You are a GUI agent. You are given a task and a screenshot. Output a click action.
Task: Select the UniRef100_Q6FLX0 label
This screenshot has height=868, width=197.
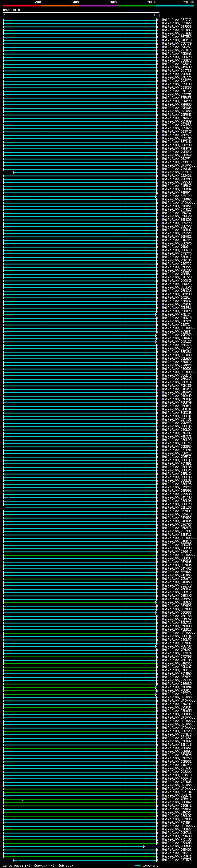tap(177, 474)
